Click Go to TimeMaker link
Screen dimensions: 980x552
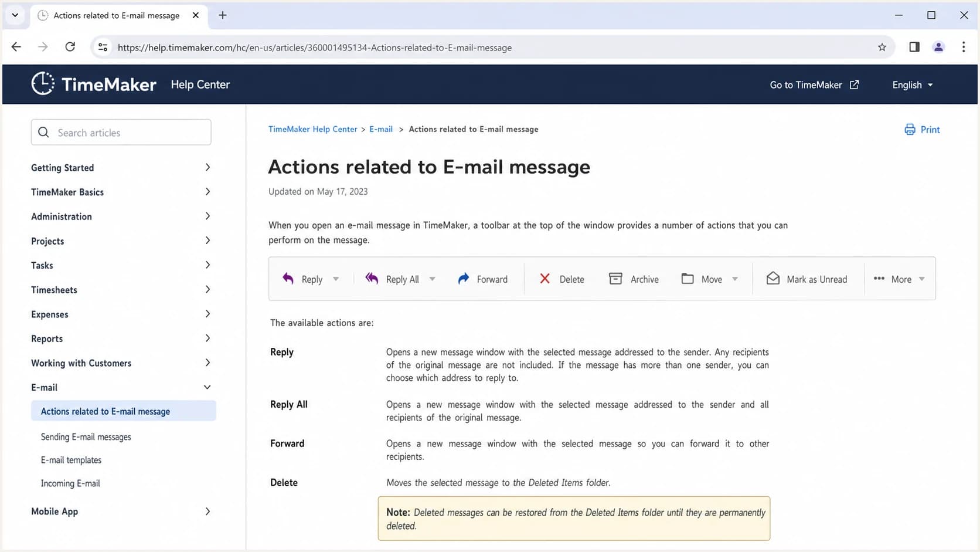pos(805,85)
